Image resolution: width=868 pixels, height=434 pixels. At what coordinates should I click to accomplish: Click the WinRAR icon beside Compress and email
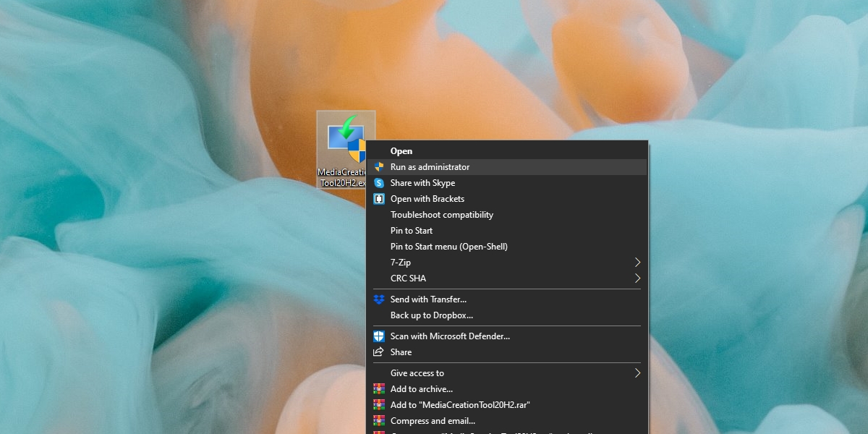point(378,421)
